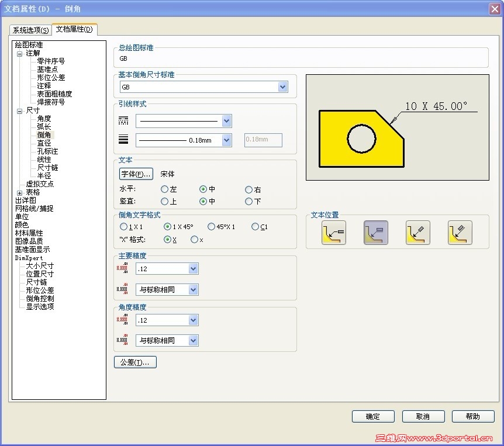
Task: Select 孔标注 tree item
Action: pos(47,151)
